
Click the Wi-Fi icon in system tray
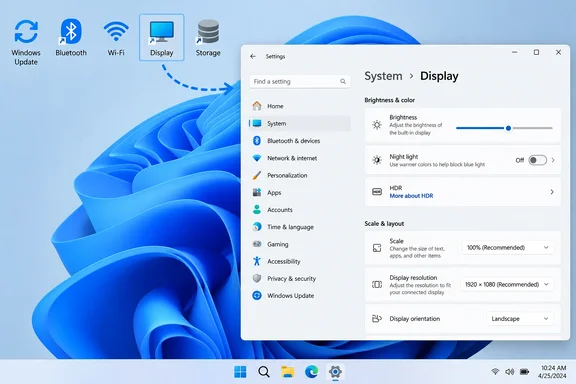click(x=495, y=372)
